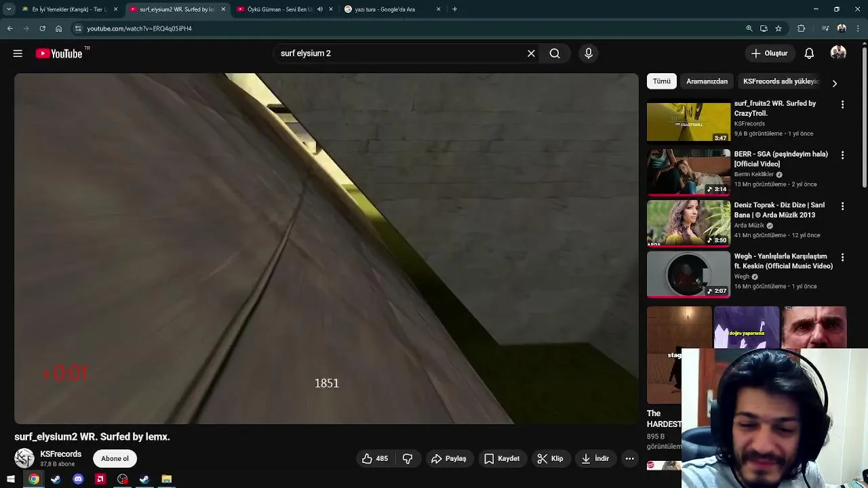
Task: Click the URL address bar
Action: point(407,28)
